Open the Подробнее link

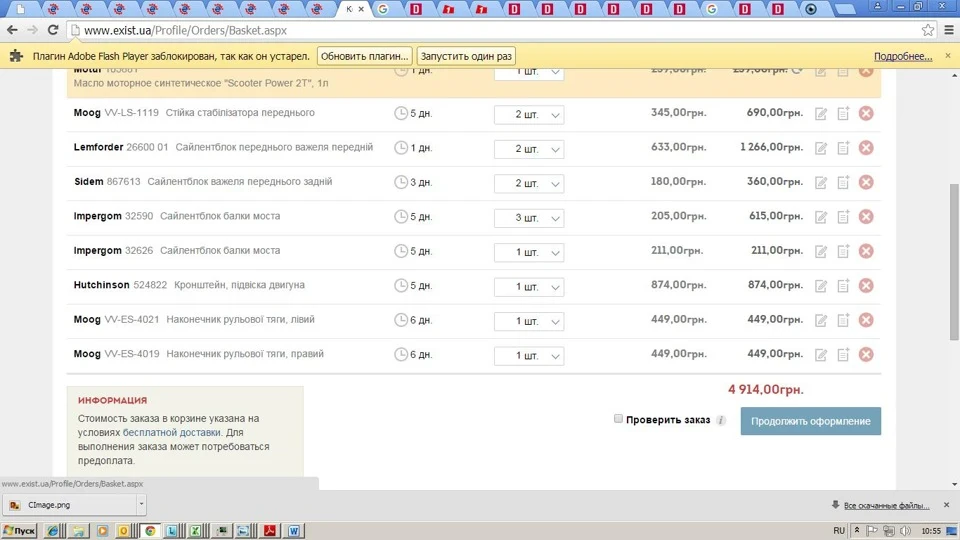coord(903,56)
